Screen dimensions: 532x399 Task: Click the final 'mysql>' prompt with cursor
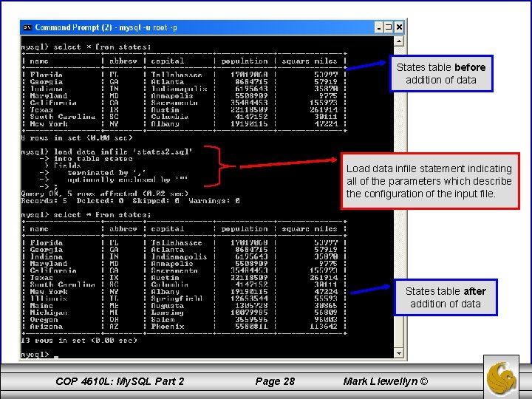(40, 354)
